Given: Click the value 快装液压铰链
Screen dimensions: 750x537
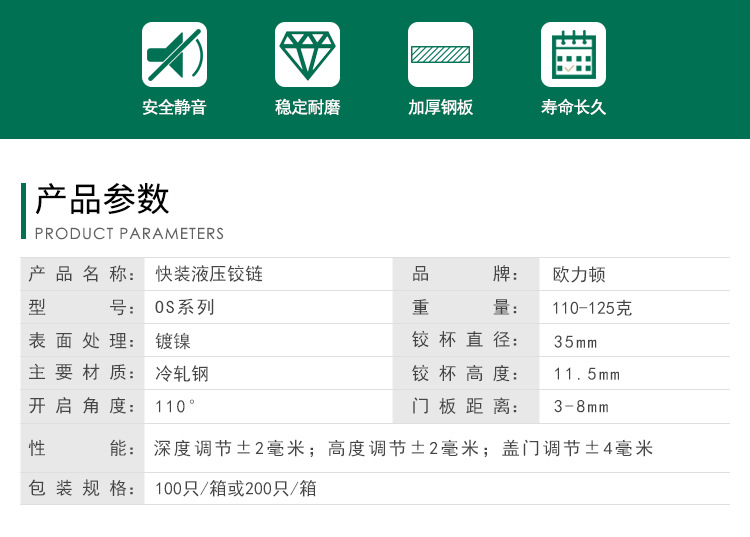Looking at the screenshot, I should click(x=209, y=274).
